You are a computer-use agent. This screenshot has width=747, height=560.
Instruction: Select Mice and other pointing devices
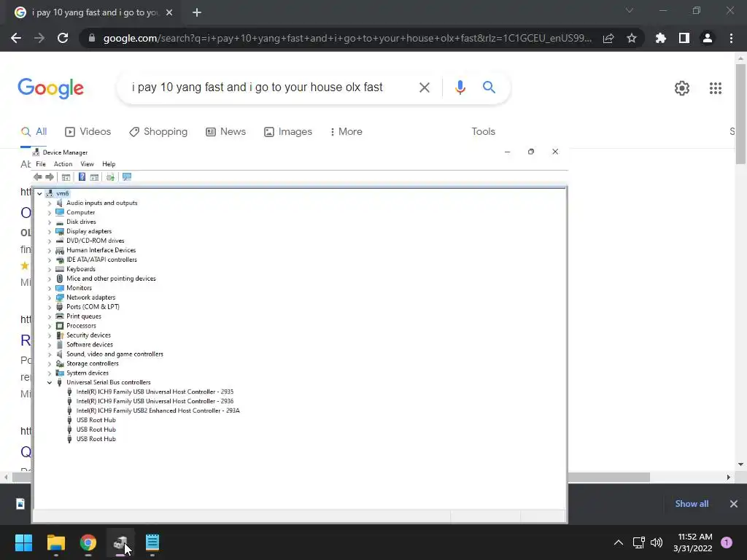pyautogui.click(x=111, y=279)
